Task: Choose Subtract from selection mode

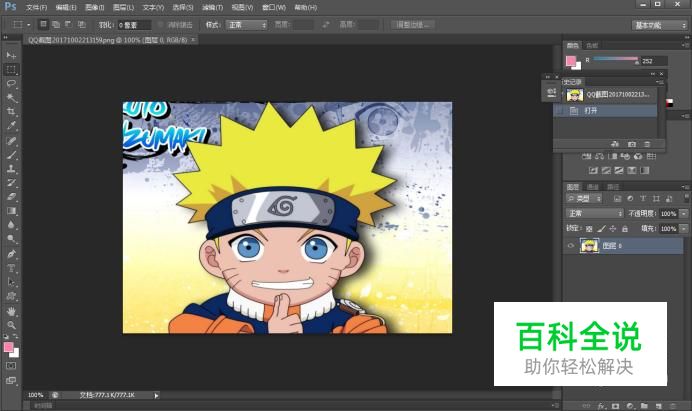Action: coord(68,25)
